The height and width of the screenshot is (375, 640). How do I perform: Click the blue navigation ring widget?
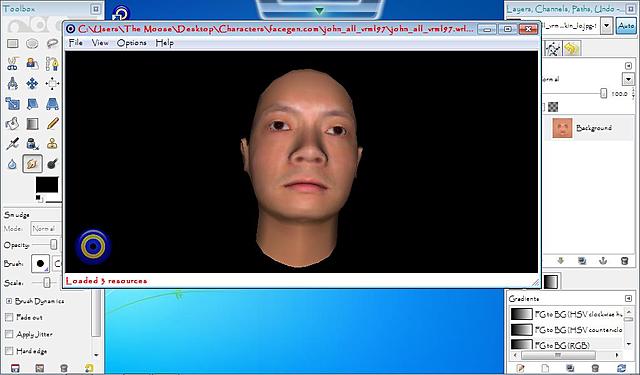point(93,246)
